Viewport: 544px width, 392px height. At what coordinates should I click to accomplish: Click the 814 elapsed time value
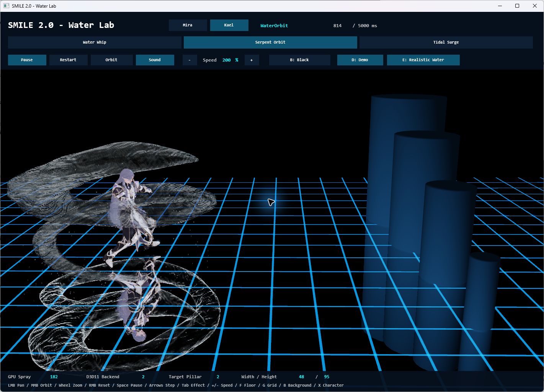[x=337, y=26]
